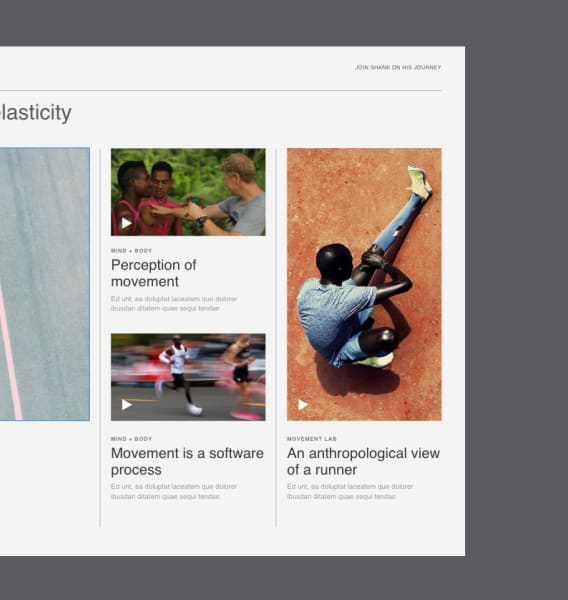Screen dimensions: 568x600
Task: Open the thumbnail of marathon runners
Action: (188, 377)
